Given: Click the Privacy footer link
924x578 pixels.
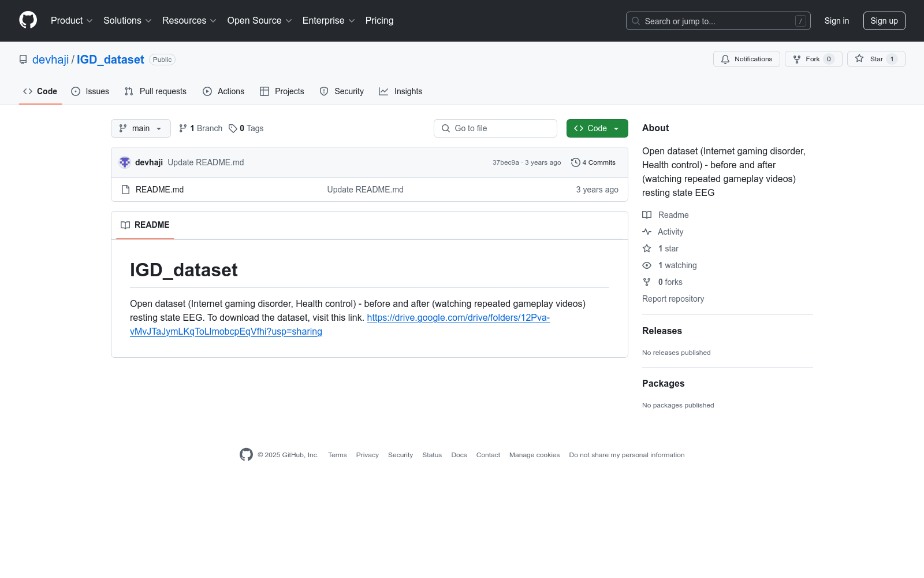Looking at the screenshot, I should pos(367,455).
